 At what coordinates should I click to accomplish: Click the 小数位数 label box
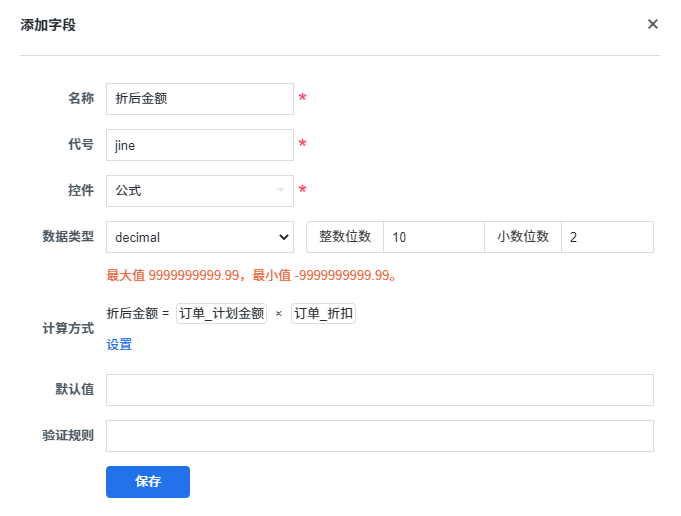[x=523, y=237]
